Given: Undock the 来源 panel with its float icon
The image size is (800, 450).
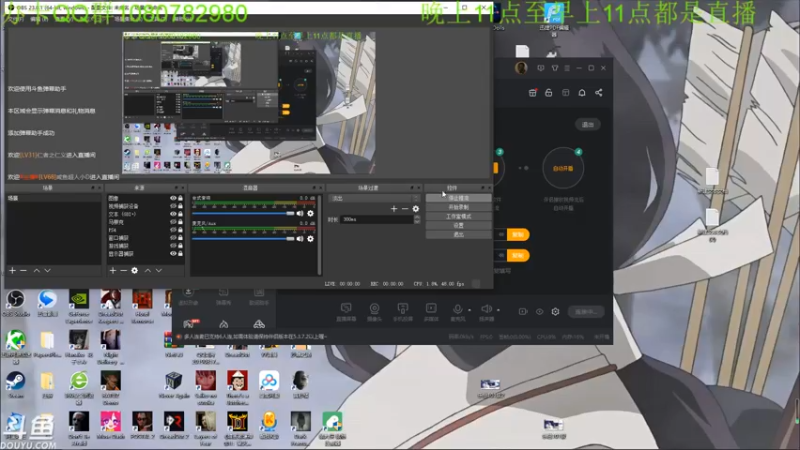Looking at the screenshot, I should click(x=176, y=188).
